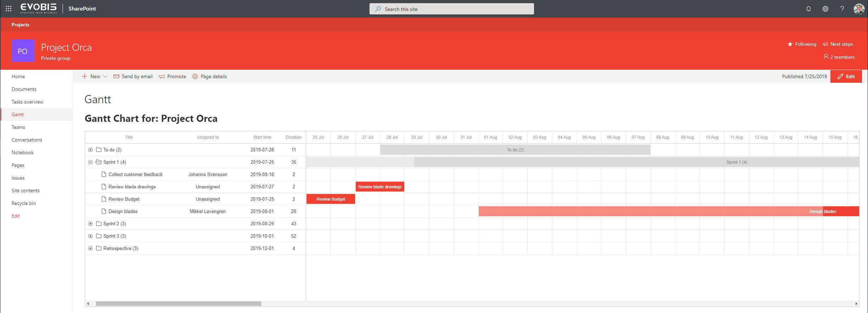The width and height of the screenshot is (868, 313).
Task: Click the Gantt horizontal scrollbar right arrow
Action: pyautogui.click(x=856, y=303)
